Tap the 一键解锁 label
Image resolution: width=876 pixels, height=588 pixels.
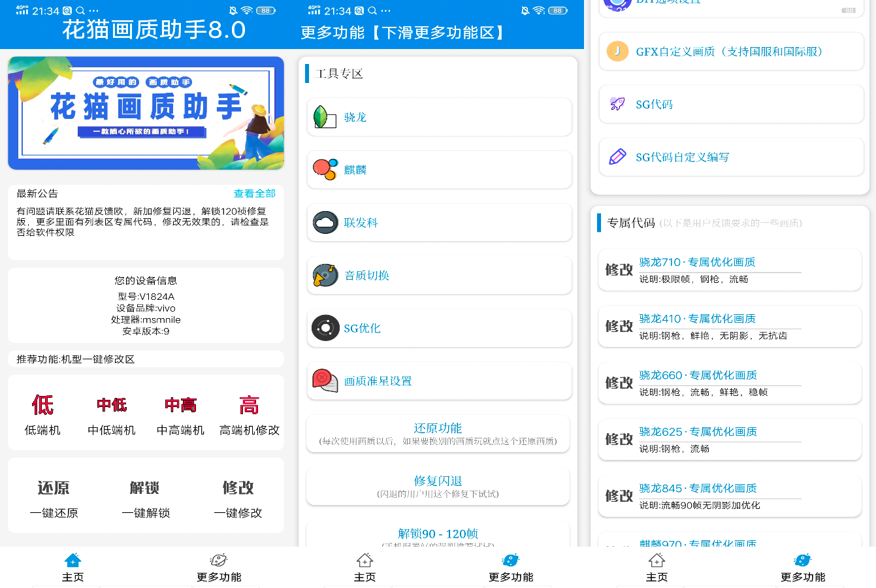pyautogui.click(x=146, y=514)
